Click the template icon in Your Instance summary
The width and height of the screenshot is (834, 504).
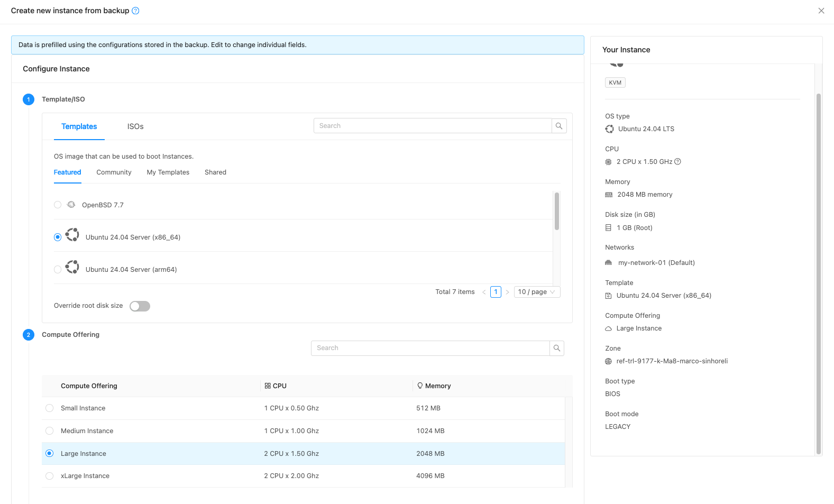(608, 296)
